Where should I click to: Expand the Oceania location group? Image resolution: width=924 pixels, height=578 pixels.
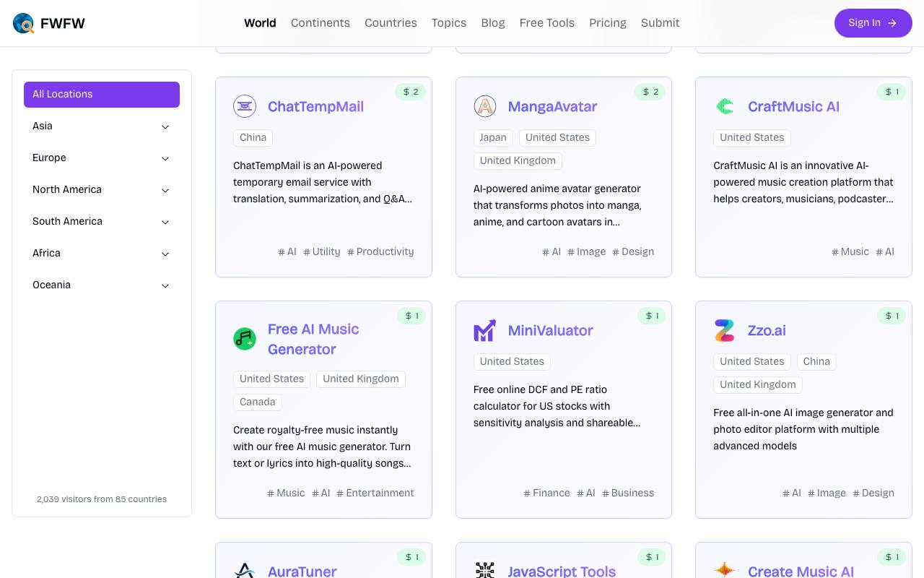pos(102,285)
